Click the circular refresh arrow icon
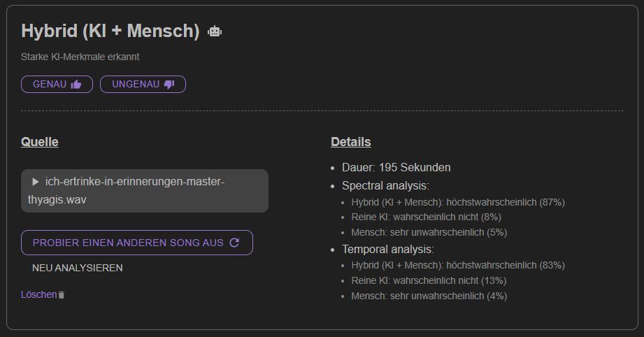This screenshot has width=644, height=337. pyautogui.click(x=234, y=243)
